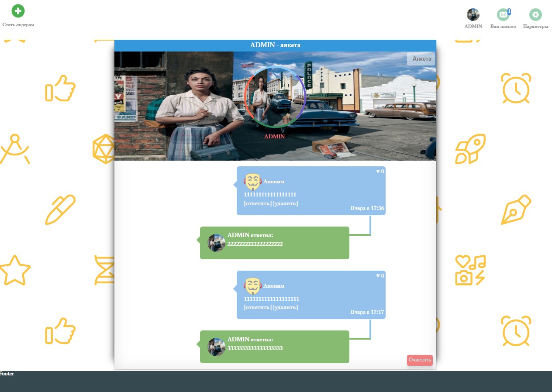Click ADMIN avatar in reply 2222222222222222222
Viewport: 552px width, 392px height.
[x=216, y=243]
